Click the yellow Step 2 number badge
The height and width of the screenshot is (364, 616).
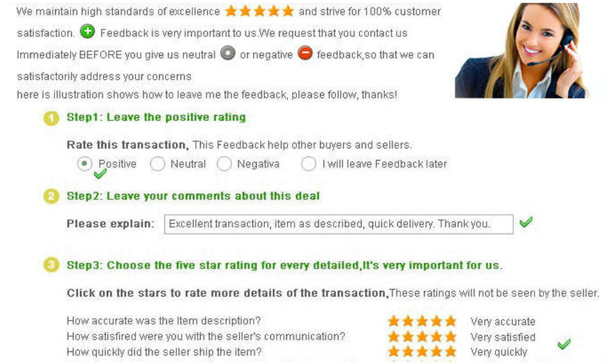point(51,196)
